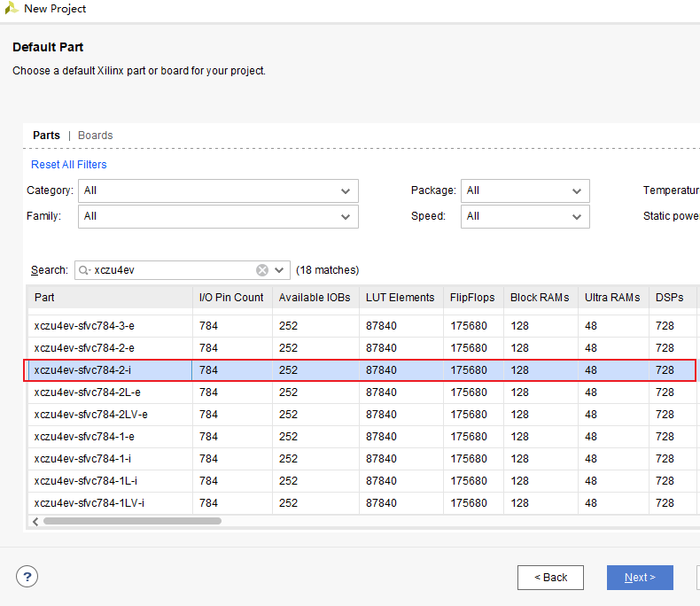700x606 pixels.
Task: Click the Vivado logo icon in title bar
Action: [12, 8]
